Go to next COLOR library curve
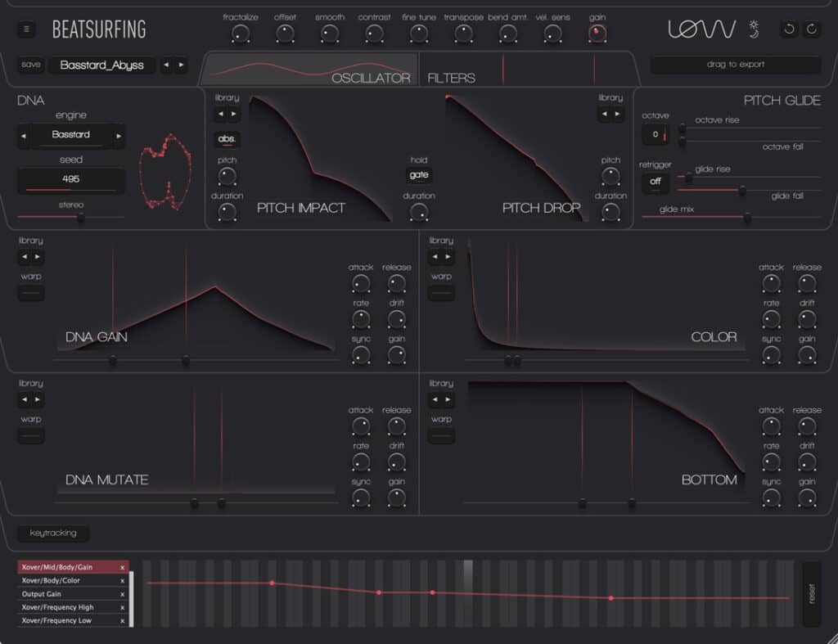 (x=448, y=256)
